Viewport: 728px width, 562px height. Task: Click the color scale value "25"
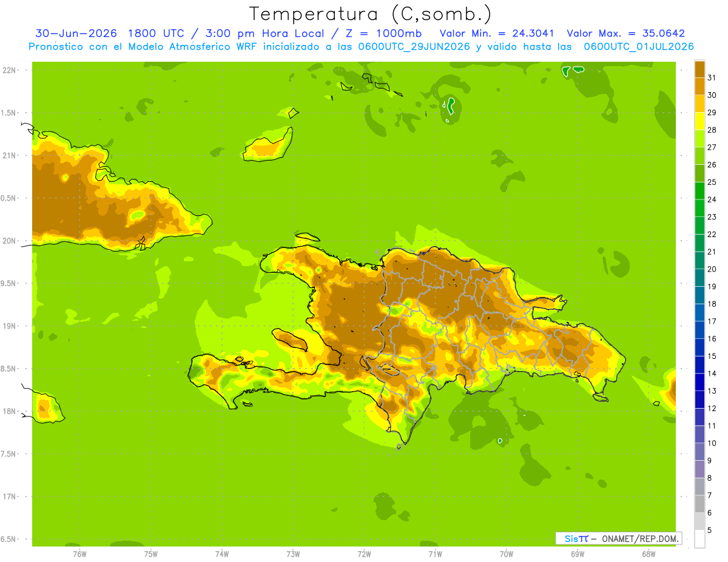(712, 182)
